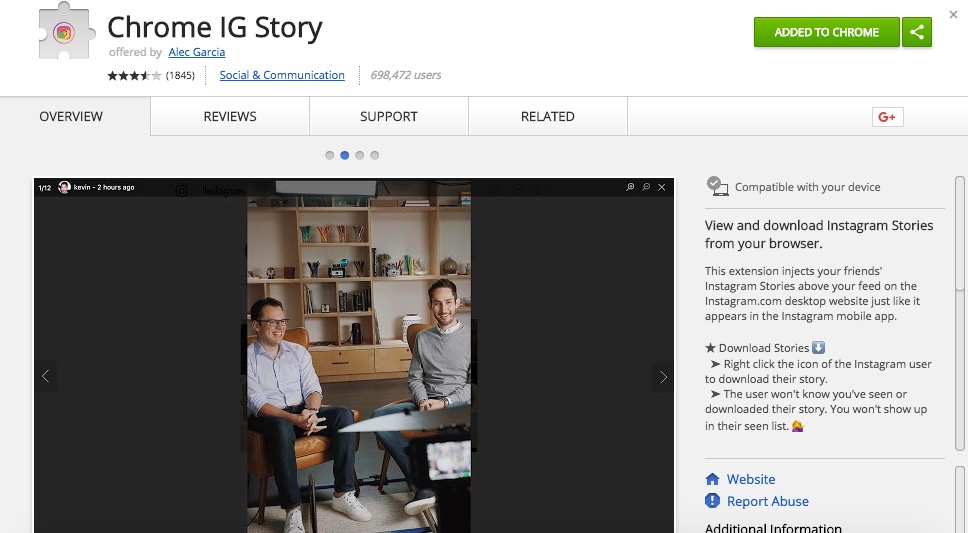Screen dimensions: 968x533
Task: Click the Added to Chrome button
Action: 827,32
